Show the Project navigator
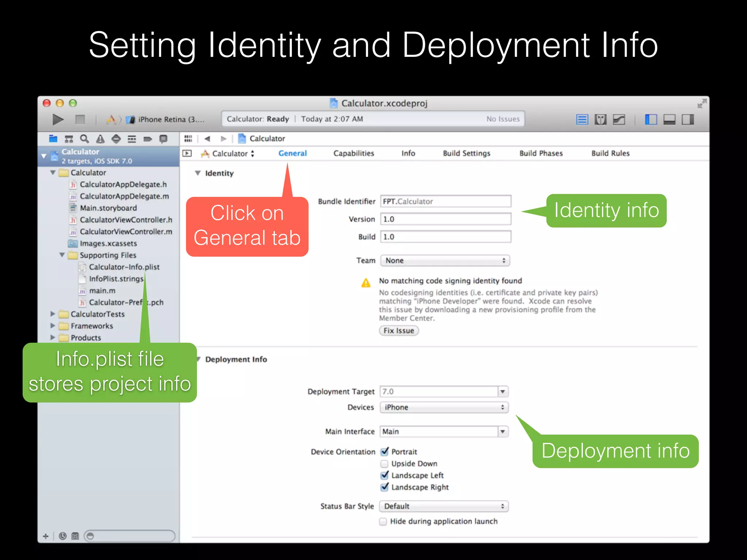The width and height of the screenshot is (747, 560). (53, 139)
